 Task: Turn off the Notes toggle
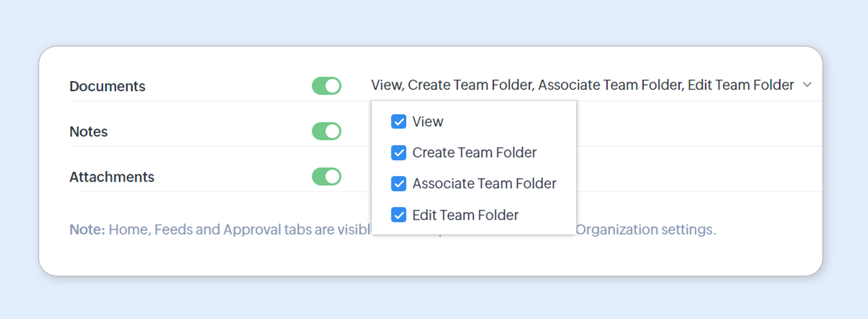[x=327, y=131]
